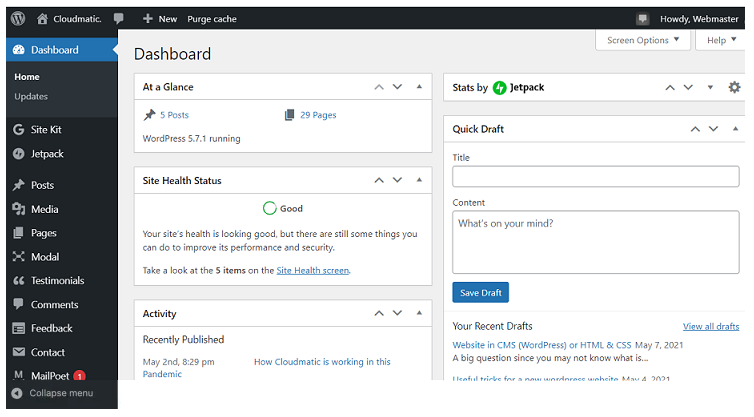Click the green Jetpack logo in Stats widget

500,88
